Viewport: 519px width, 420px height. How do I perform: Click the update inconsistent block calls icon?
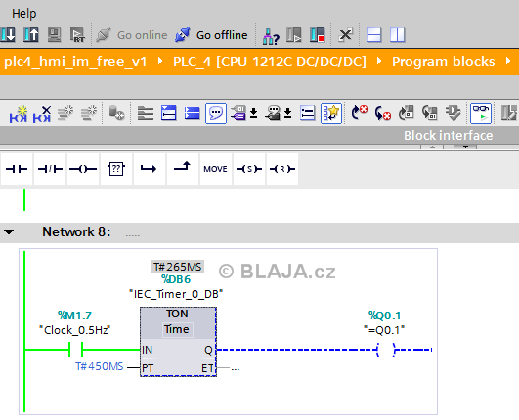coord(407,113)
